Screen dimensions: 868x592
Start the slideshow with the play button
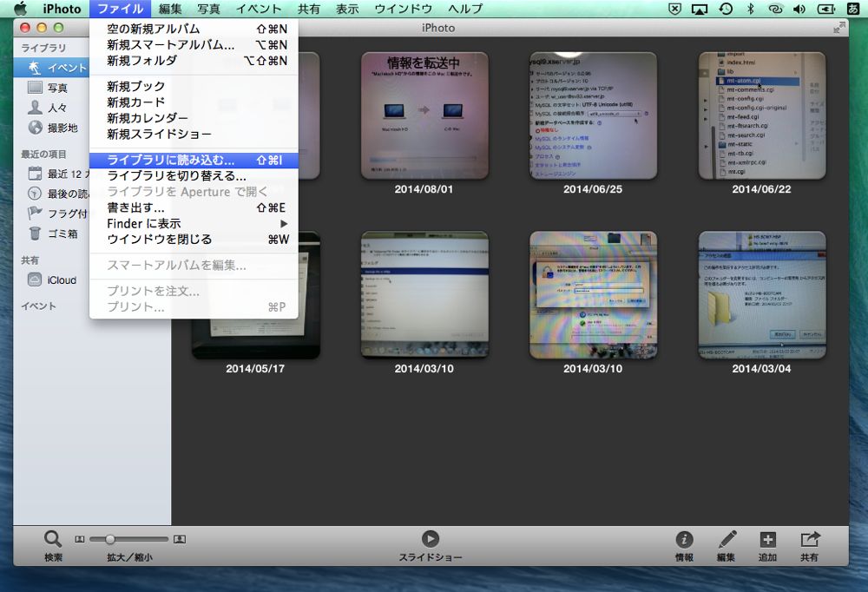[431, 539]
